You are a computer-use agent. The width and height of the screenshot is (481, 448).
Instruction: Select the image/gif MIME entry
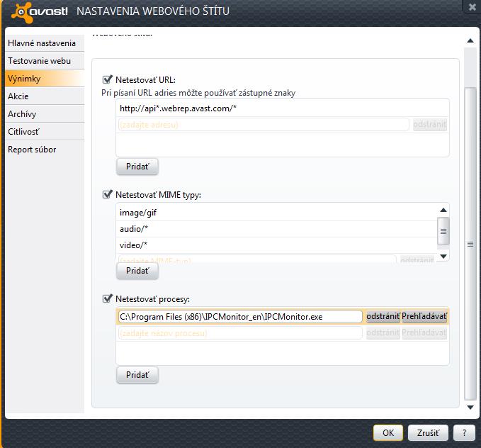tap(277, 213)
